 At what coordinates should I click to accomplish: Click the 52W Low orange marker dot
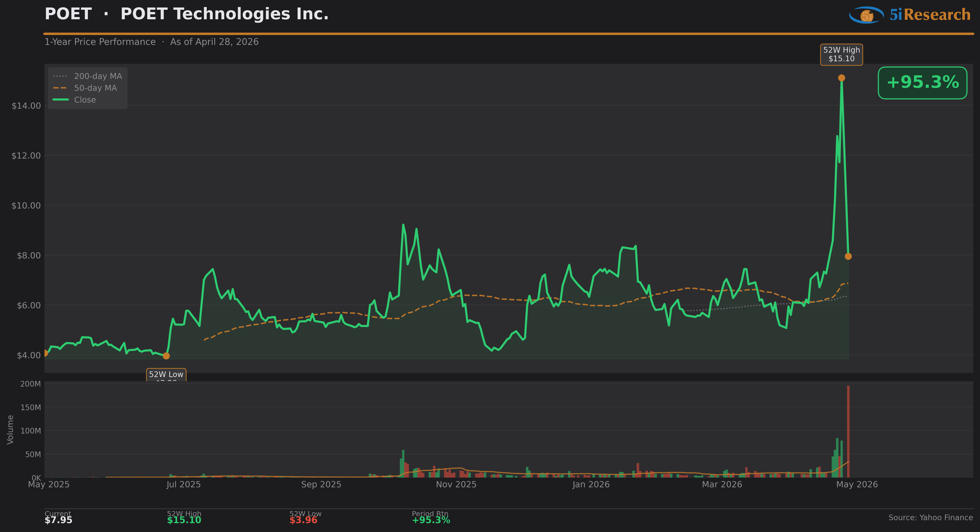click(166, 356)
